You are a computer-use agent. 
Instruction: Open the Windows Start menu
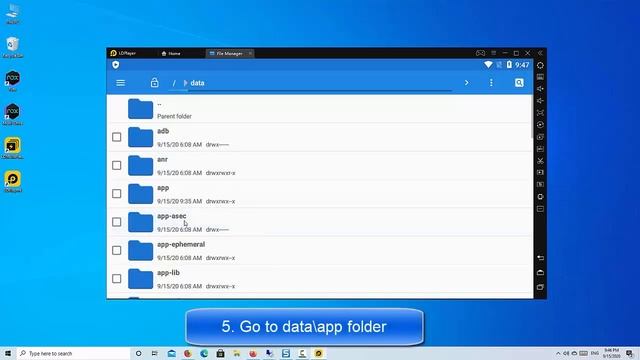click(x=8, y=353)
